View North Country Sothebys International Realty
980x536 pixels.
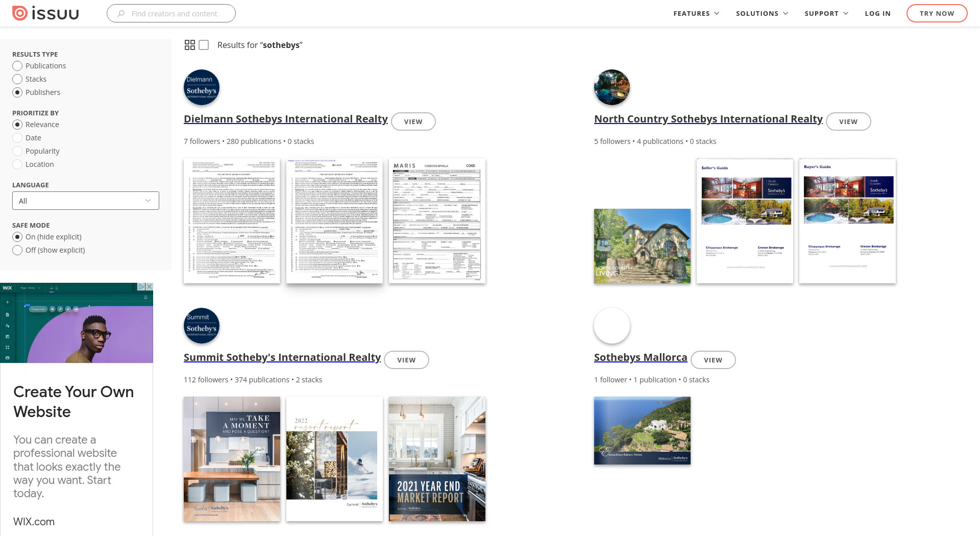(848, 121)
